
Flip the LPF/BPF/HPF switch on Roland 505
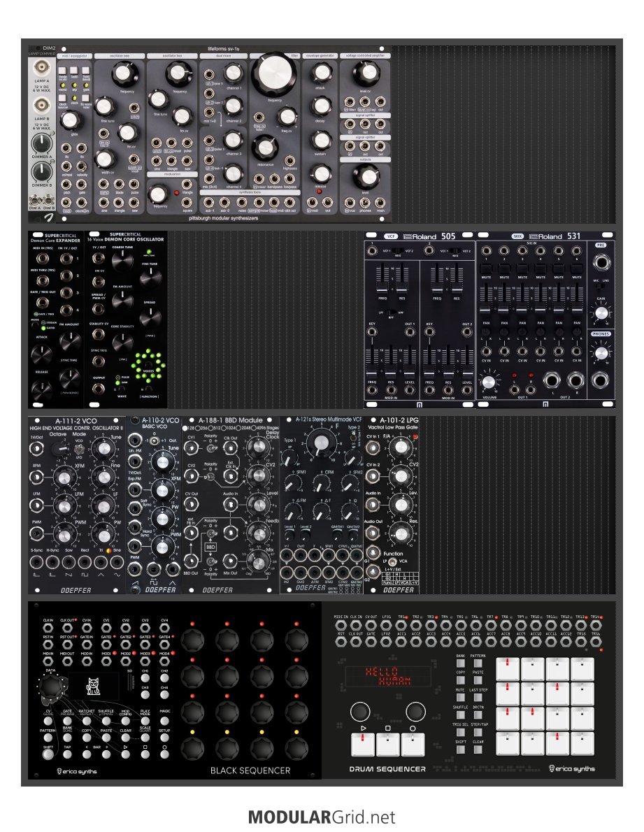pos(390,313)
